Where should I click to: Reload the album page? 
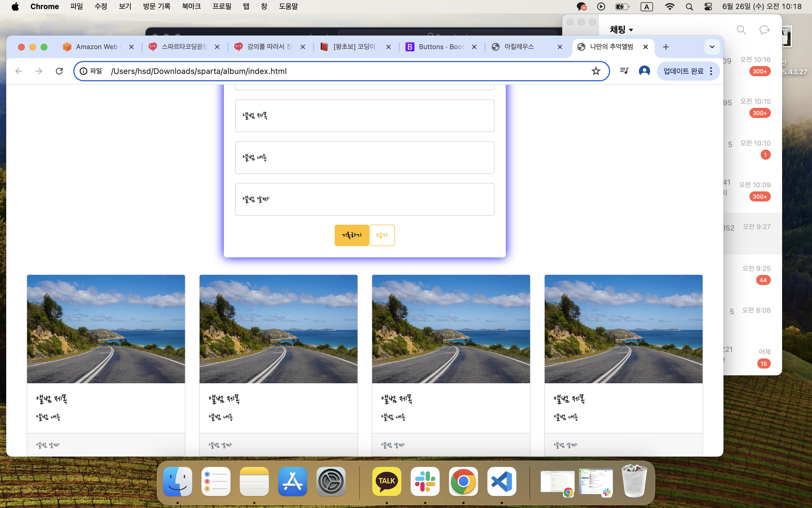[x=59, y=71]
